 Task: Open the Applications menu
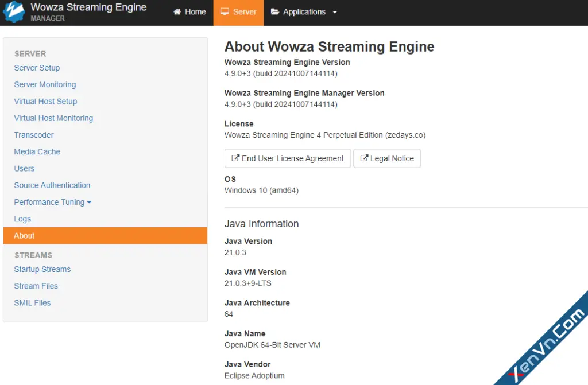304,12
